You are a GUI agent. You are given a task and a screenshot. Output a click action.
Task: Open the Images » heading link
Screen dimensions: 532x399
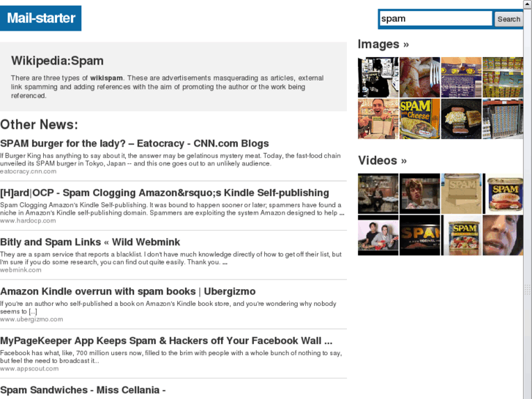[x=383, y=44]
